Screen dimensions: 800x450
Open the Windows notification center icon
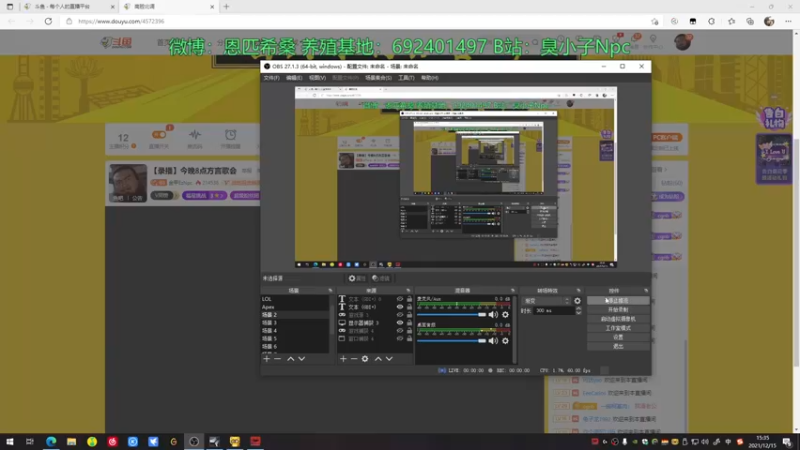coord(787,441)
